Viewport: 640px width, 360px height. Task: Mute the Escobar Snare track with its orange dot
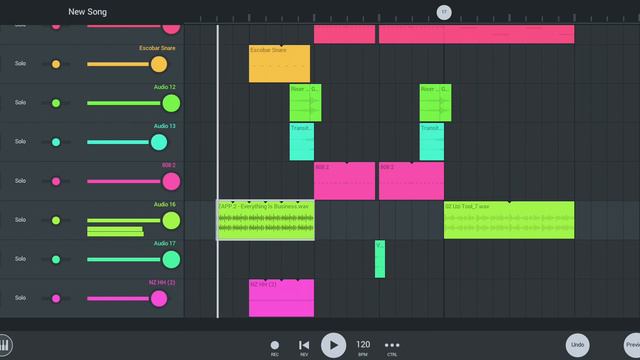[56, 64]
